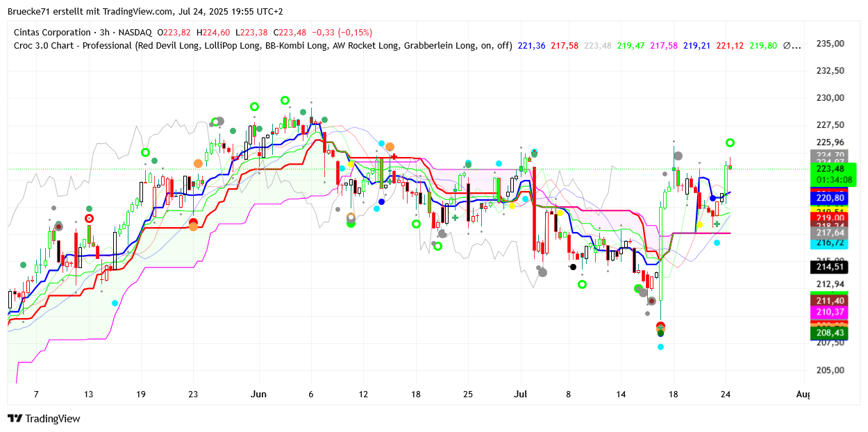Click the green 223,48 current price label
The image size is (868, 432).
(x=833, y=169)
